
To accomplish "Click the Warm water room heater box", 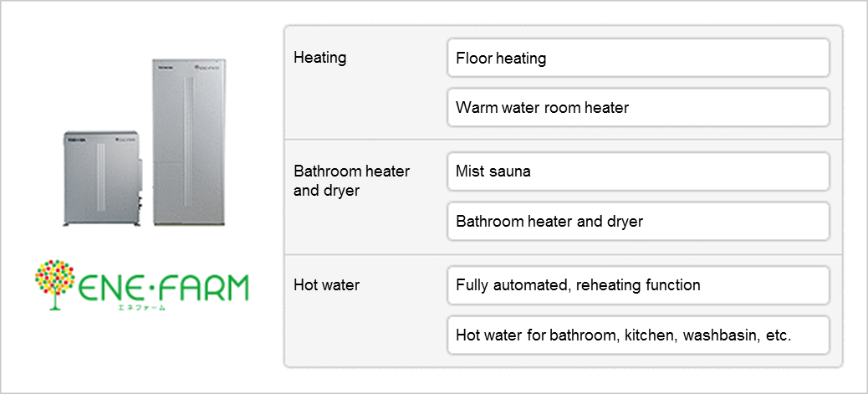I will (638, 107).
